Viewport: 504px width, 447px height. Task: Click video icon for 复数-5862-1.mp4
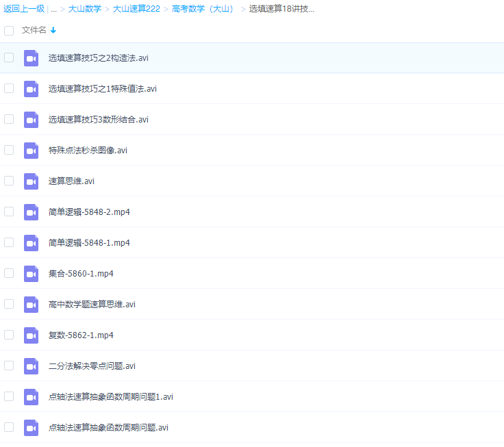click(31, 335)
